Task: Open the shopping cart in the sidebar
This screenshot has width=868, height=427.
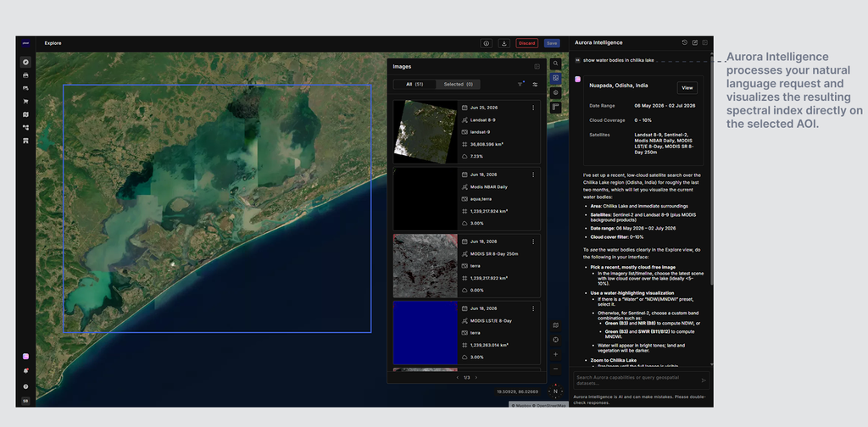Action: coord(25,101)
